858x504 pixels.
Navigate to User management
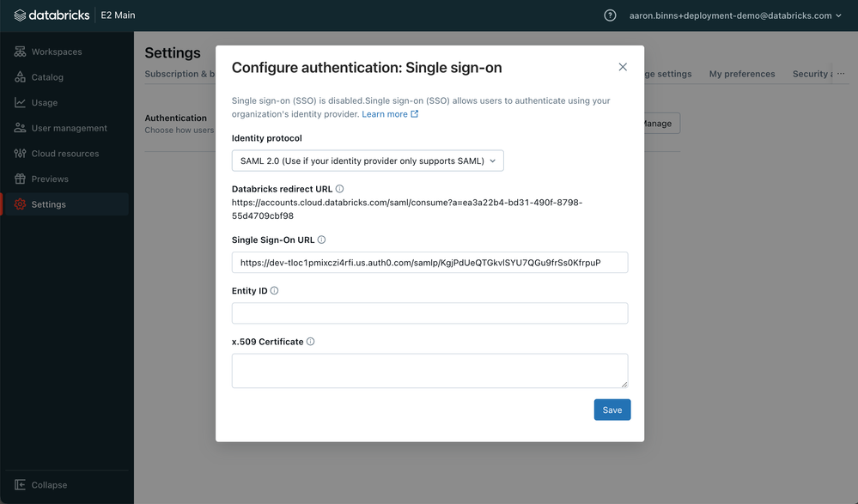pos(69,128)
